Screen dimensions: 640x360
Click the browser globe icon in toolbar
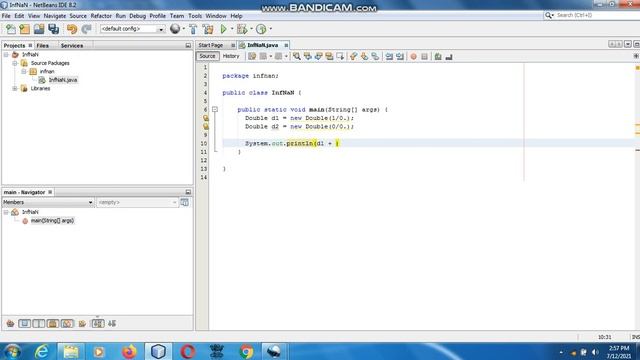(175, 29)
